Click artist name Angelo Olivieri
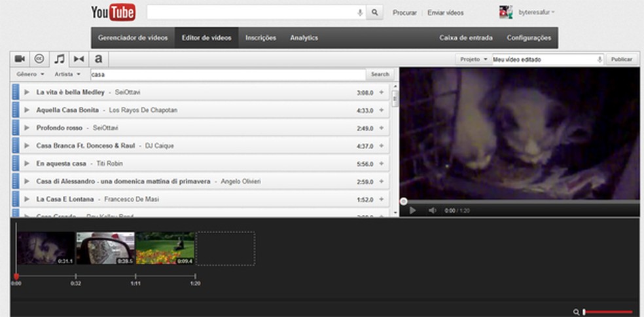Screen dimensions: 644x317 click(x=241, y=181)
